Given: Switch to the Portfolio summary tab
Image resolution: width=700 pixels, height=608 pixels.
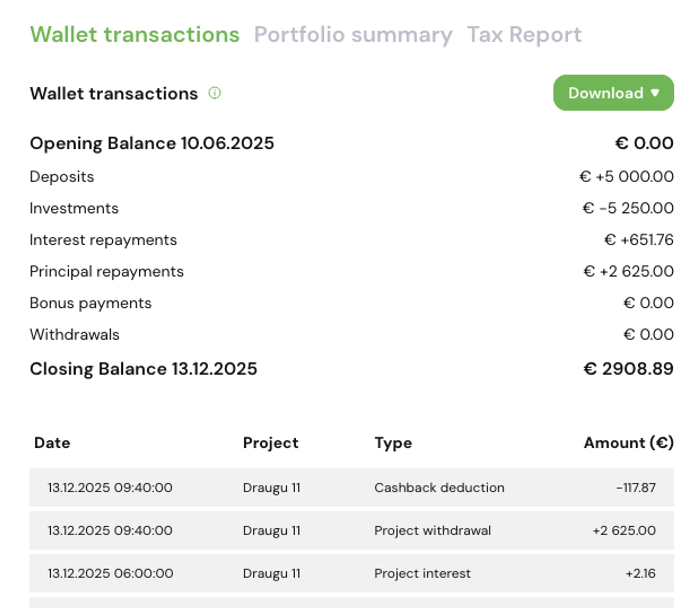Looking at the screenshot, I should pos(353,35).
